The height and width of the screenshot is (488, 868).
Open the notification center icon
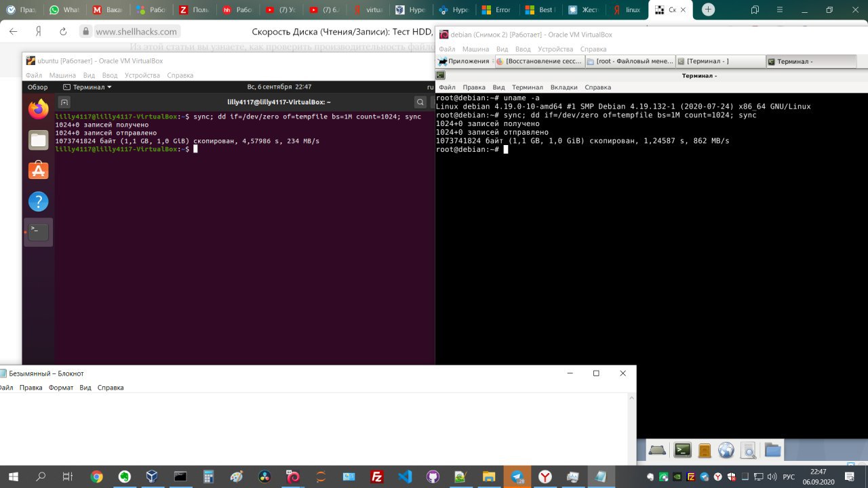[849, 476]
